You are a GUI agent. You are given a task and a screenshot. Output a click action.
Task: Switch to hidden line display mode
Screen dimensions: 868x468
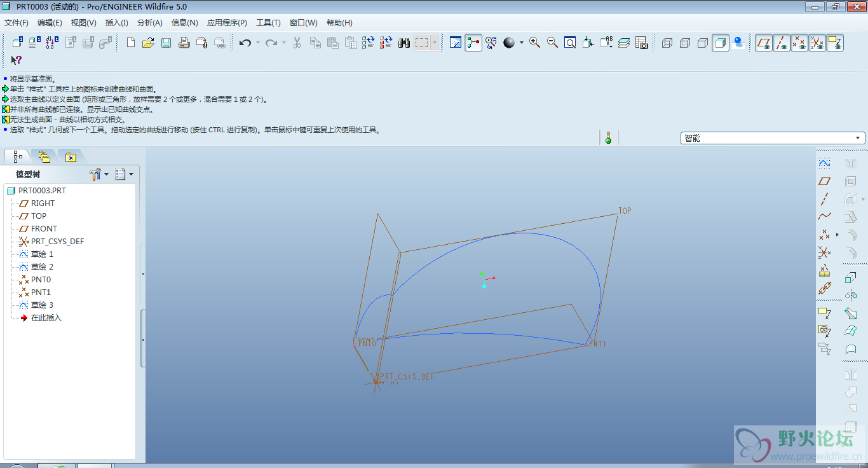click(685, 43)
